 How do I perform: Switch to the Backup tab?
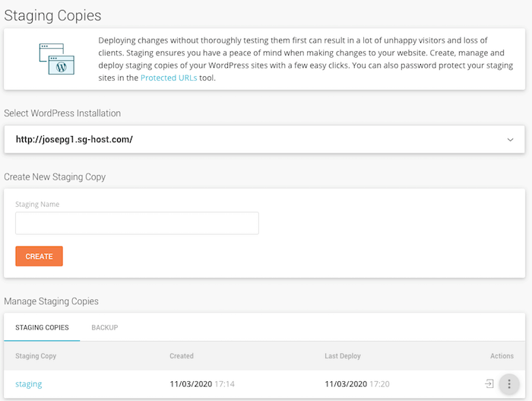[104, 327]
